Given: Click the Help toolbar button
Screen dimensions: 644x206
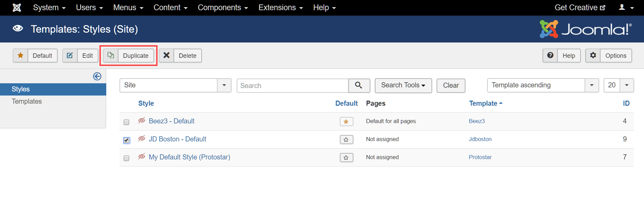Looking at the screenshot, I should coord(562,55).
